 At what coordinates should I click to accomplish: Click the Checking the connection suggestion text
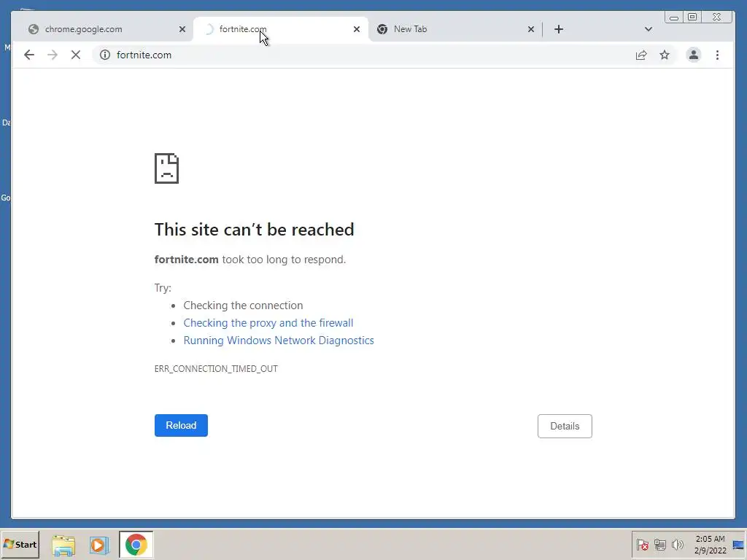pyautogui.click(x=243, y=306)
